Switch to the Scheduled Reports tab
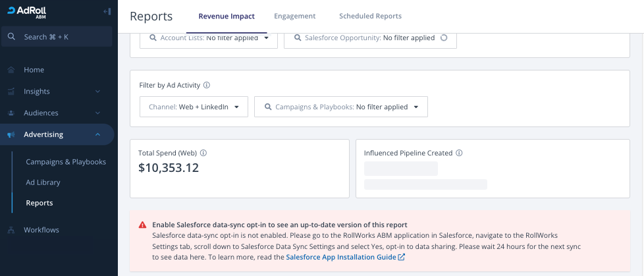The width and height of the screenshot is (644, 276). pyautogui.click(x=370, y=16)
